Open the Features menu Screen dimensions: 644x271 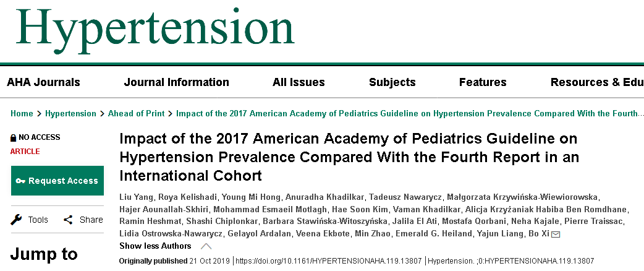click(x=483, y=82)
